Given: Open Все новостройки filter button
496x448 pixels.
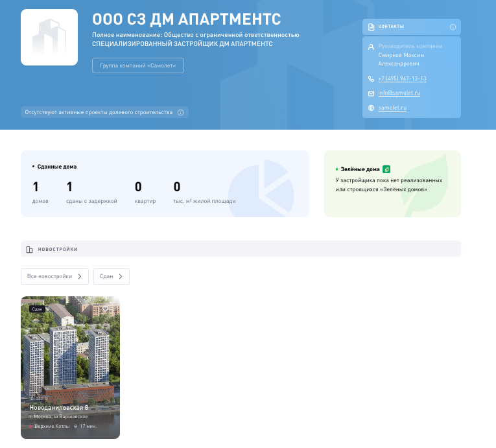Looking at the screenshot, I should tap(54, 277).
